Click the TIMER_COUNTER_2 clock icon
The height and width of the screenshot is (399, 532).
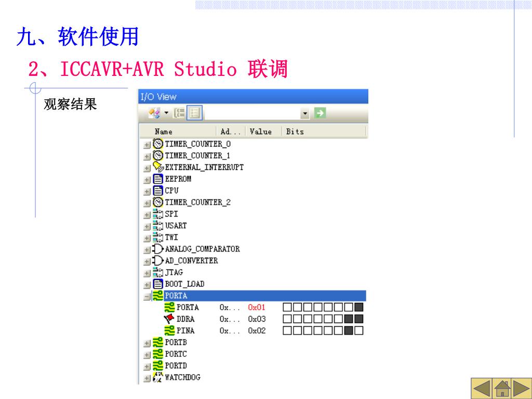tap(158, 202)
